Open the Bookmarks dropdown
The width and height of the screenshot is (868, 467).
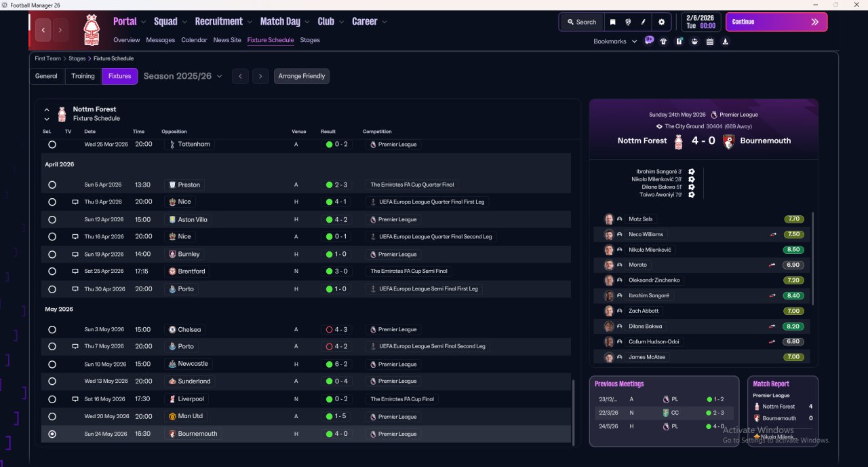615,41
